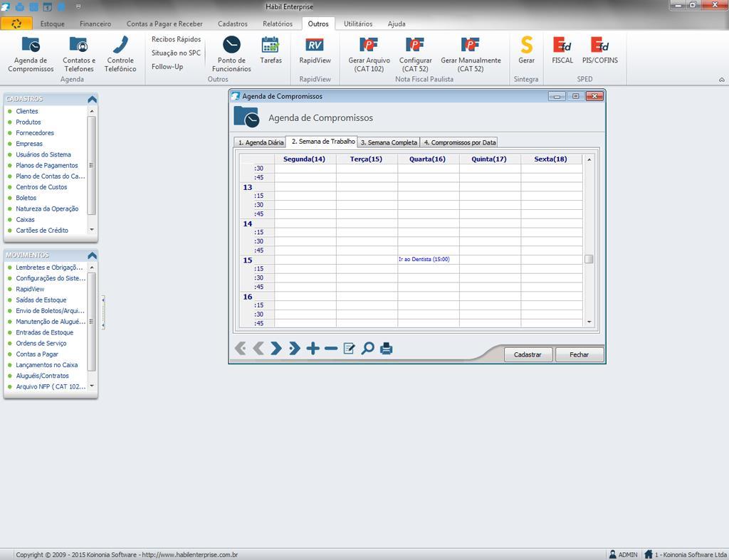The width and height of the screenshot is (729, 560).
Task: Open Contas a Pagar in MOVIMENTOS list
Action: pos(37,354)
